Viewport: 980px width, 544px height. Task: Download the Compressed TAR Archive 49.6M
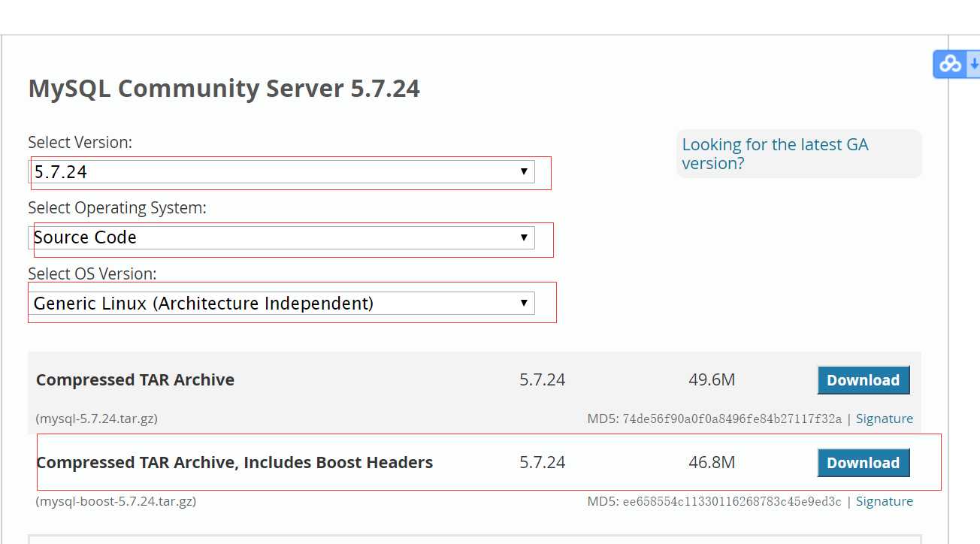[x=864, y=380]
